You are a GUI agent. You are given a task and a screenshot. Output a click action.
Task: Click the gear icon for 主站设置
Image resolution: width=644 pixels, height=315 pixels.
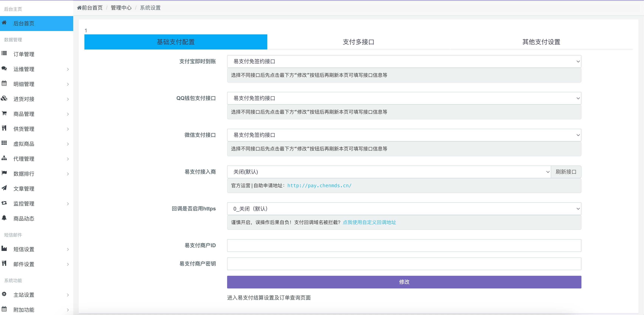point(4,294)
